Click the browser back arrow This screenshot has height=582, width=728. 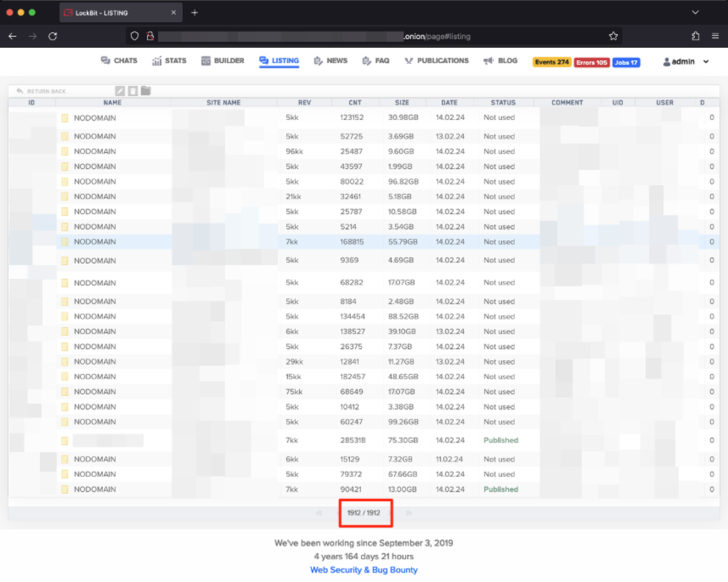point(13,36)
